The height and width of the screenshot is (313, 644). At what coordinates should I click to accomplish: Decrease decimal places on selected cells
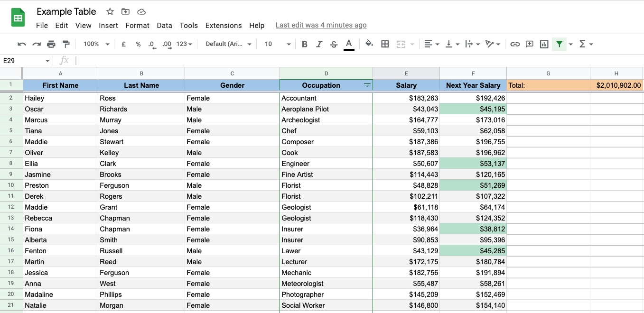click(x=151, y=44)
